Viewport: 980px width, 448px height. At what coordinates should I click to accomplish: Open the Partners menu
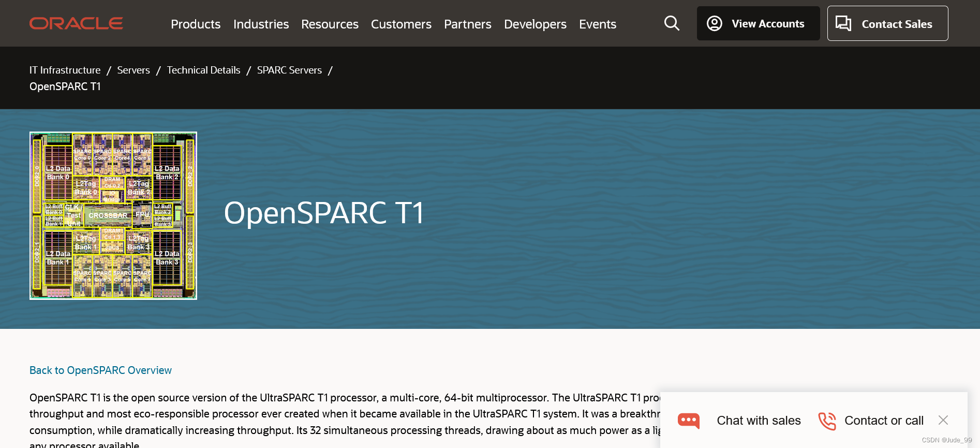click(x=468, y=24)
